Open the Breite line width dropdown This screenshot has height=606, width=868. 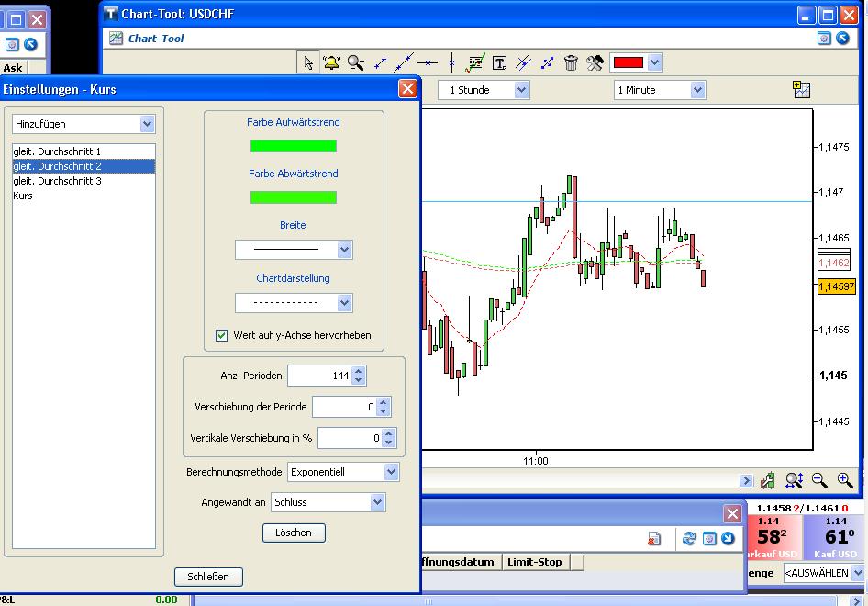pos(344,250)
